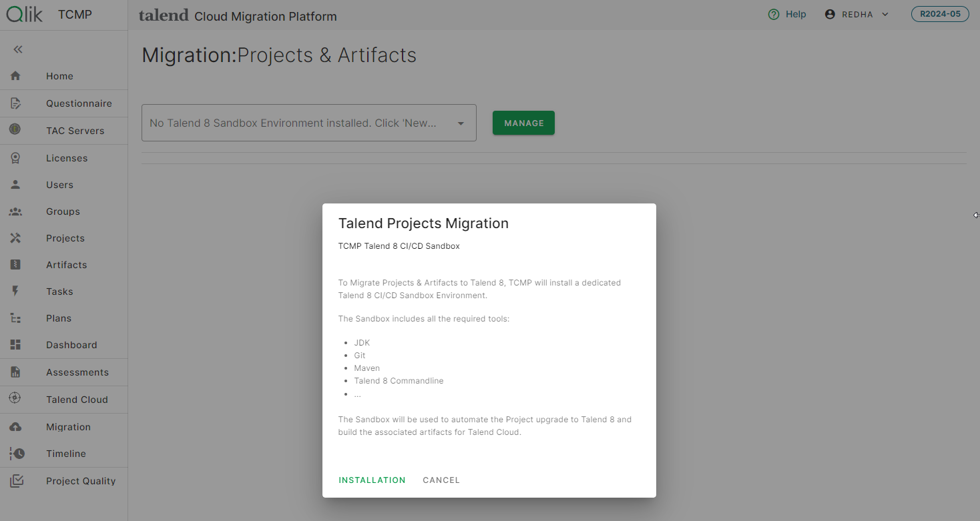Click the Help link
The image size is (980, 521).
point(796,14)
